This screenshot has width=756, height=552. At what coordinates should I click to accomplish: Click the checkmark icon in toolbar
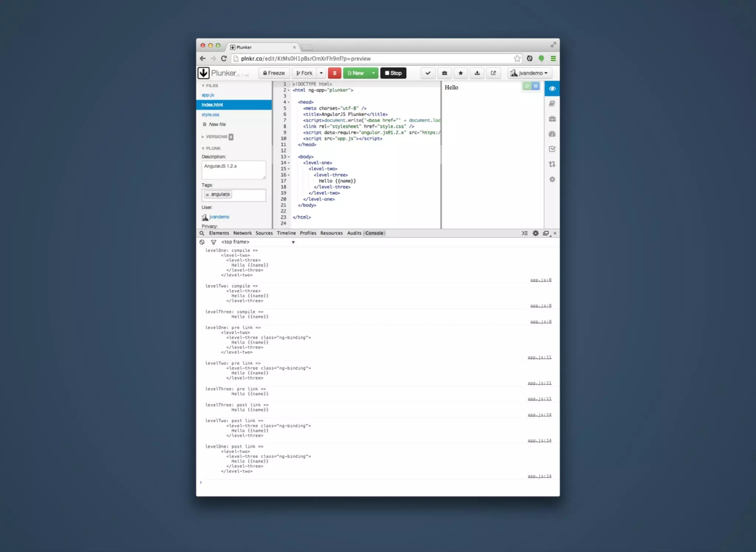click(x=428, y=73)
